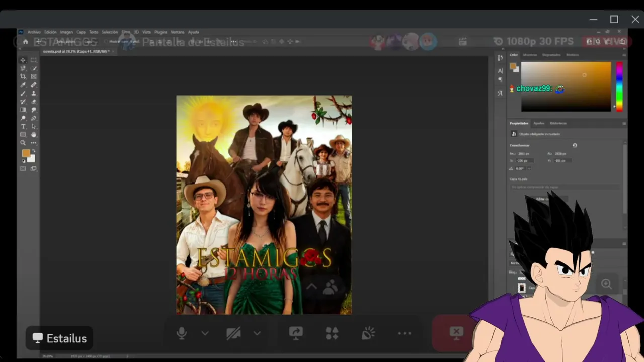Toggle the camera in the call bar
Viewport: 644px width, 362px height.
[233, 333]
